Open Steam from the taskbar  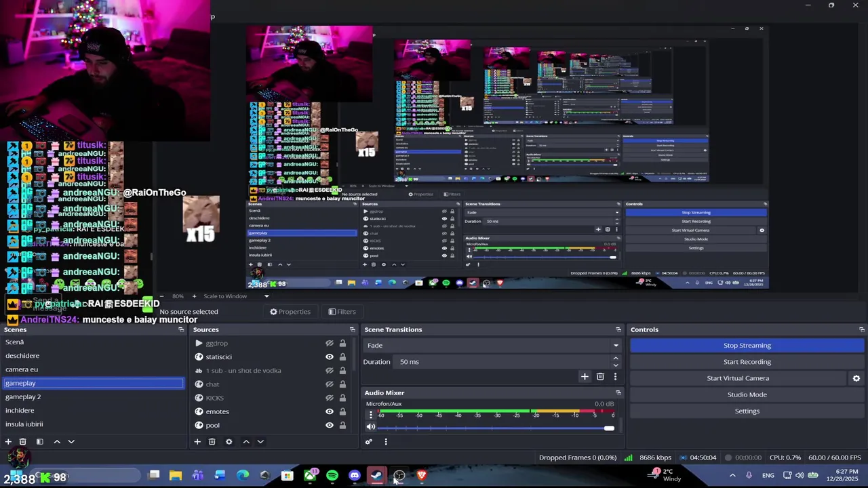[x=377, y=476]
